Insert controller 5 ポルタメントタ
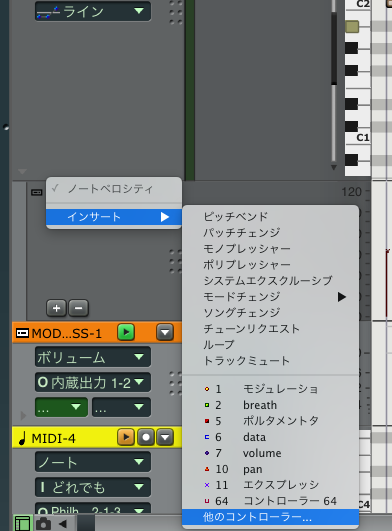 point(270,421)
